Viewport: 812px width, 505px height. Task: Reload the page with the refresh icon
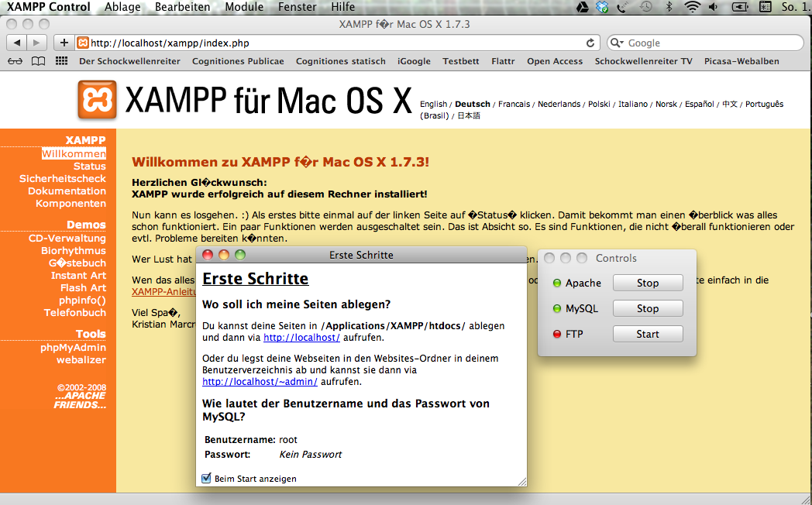pyautogui.click(x=590, y=43)
